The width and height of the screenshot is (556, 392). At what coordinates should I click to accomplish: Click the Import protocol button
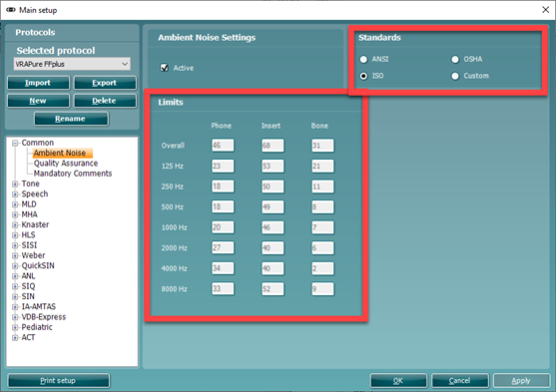coord(38,83)
